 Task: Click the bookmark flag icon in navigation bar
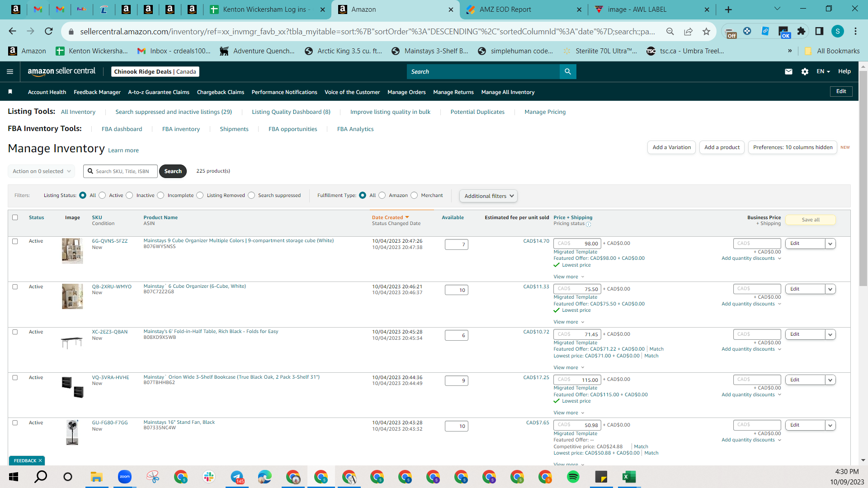tap(10, 92)
